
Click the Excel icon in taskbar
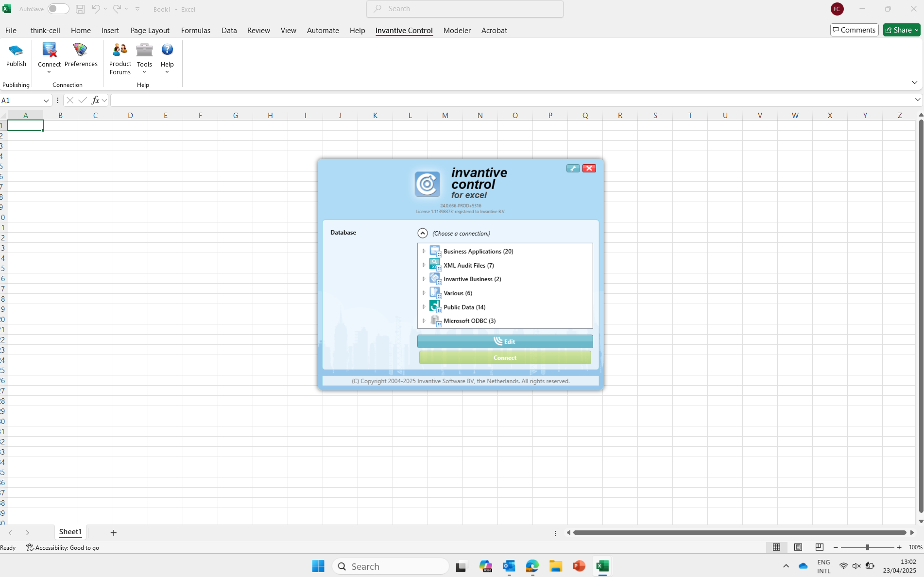tap(602, 566)
